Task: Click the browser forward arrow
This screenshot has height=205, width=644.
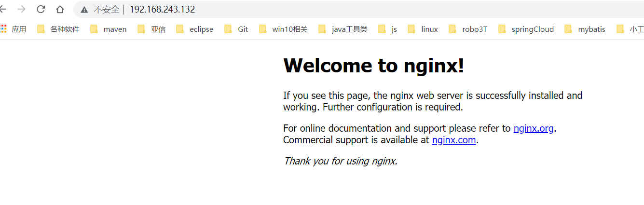Action: (x=21, y=9)
